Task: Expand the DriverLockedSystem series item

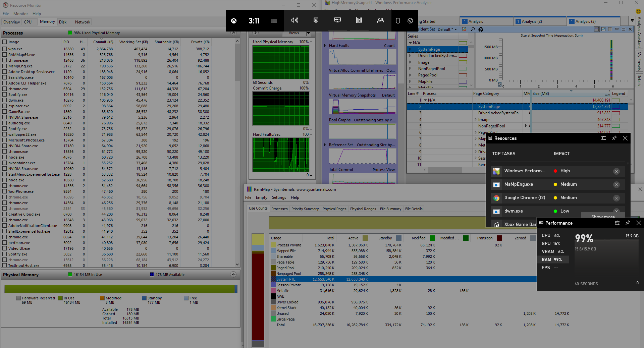Action: (x=410, y=56)
